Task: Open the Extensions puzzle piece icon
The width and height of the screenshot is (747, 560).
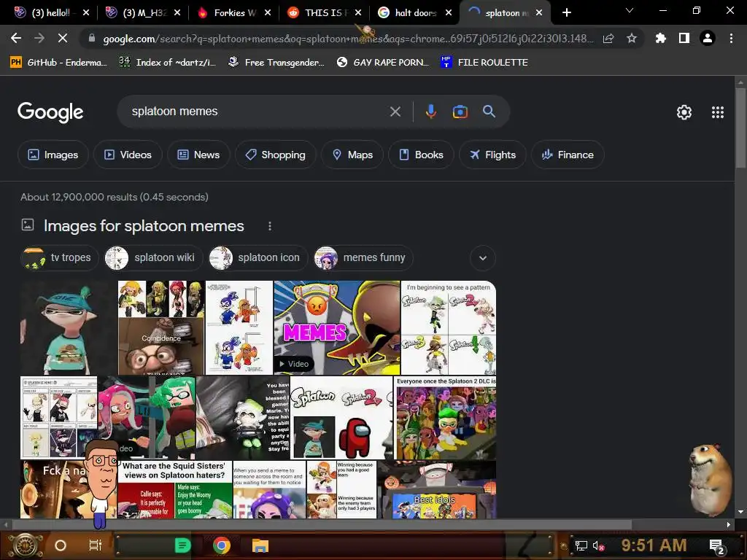Action: point(660,38)
